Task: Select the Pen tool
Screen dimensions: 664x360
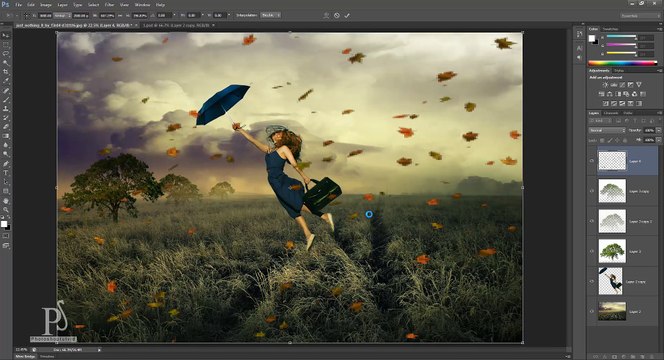Action: tap(6, 163)
